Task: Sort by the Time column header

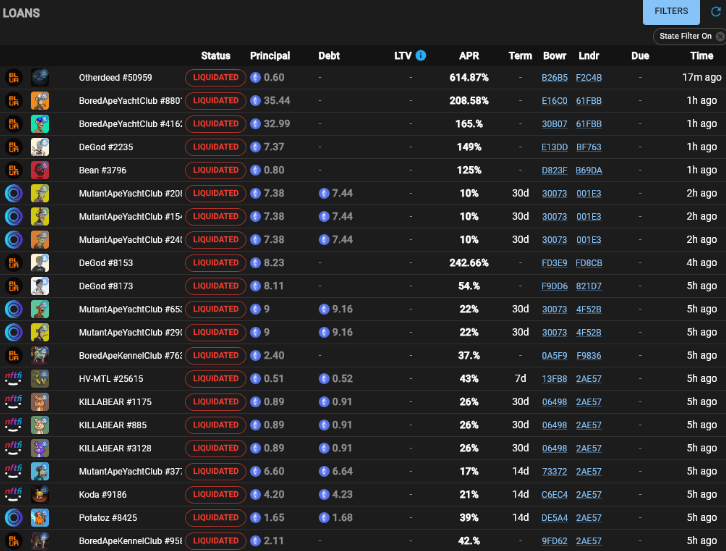Action: pyautogui.click(x=701, y=56)
